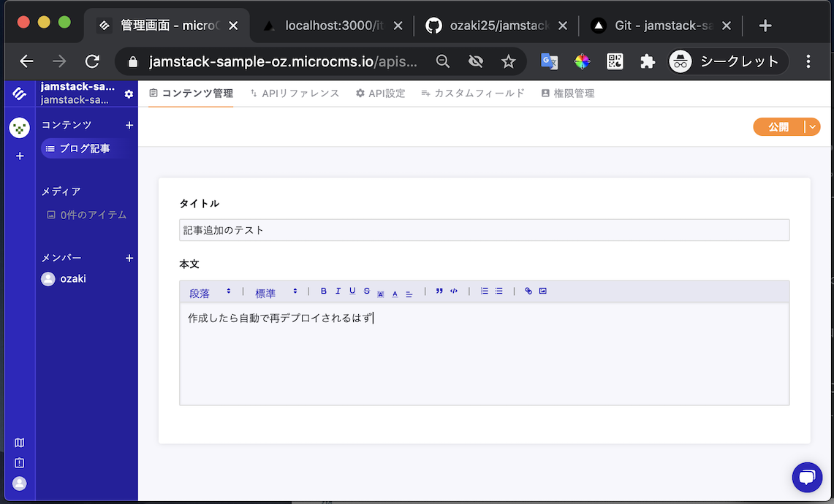Toggle underline formatting in editor toolbar
The width and height of the screenshot is (834, 504).
[352, 291]
